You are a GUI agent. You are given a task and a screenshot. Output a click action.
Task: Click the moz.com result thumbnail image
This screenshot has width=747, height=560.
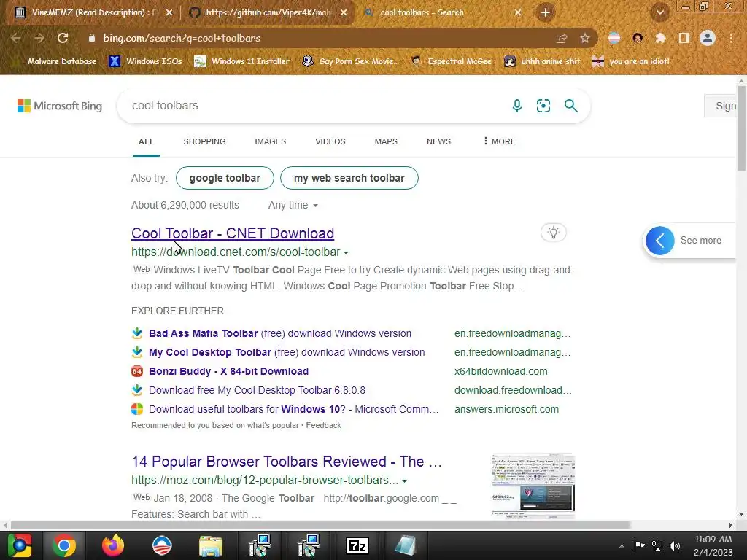(x=533, y=486)
